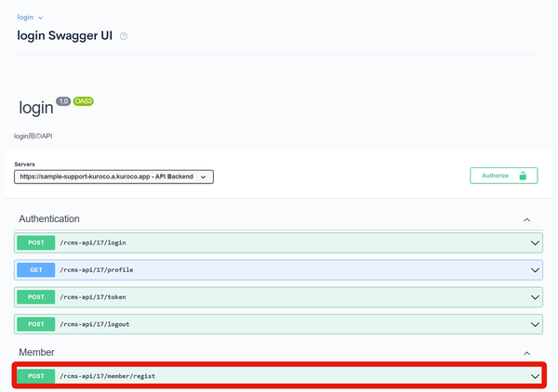
Task: Expand POST /rcms-api/17/token endpoint chevron
Action: click(535, 297)
